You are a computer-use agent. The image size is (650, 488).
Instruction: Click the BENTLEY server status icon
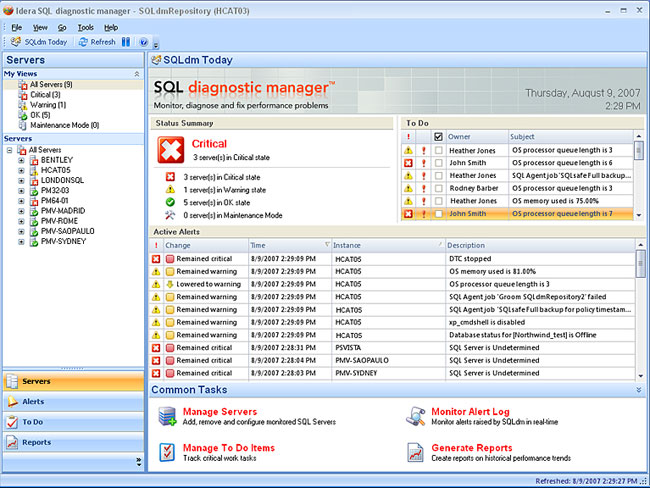[34, 160]
